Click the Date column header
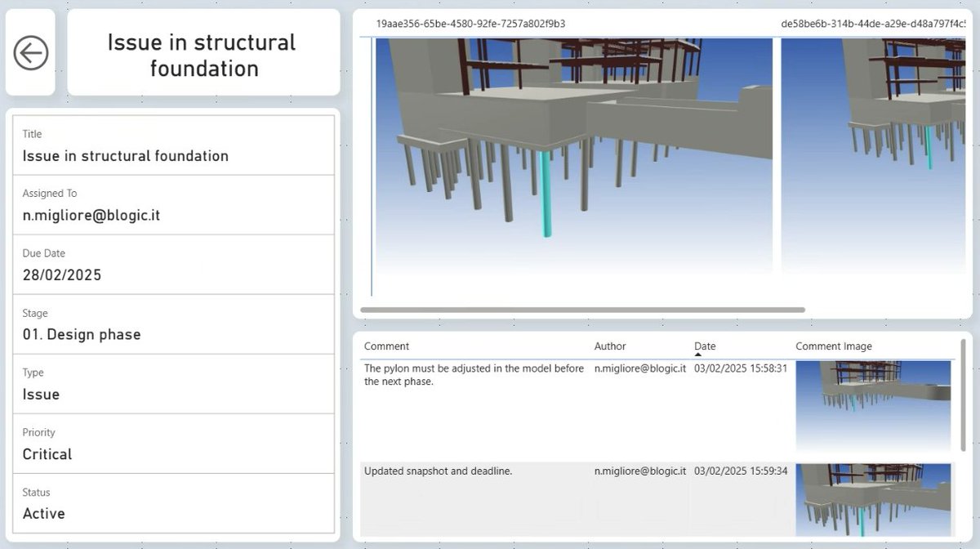 point(705,346)
